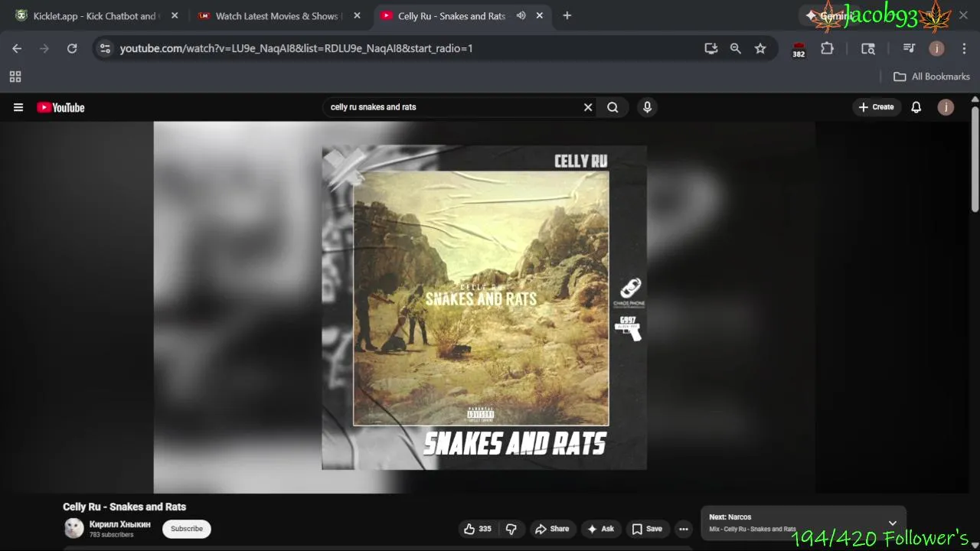Image resolution: width=980 pixels, height=551 pixels.
Task: Close the Kicklet.app tab
Action: pyautogui.click(x=175, y=15)
